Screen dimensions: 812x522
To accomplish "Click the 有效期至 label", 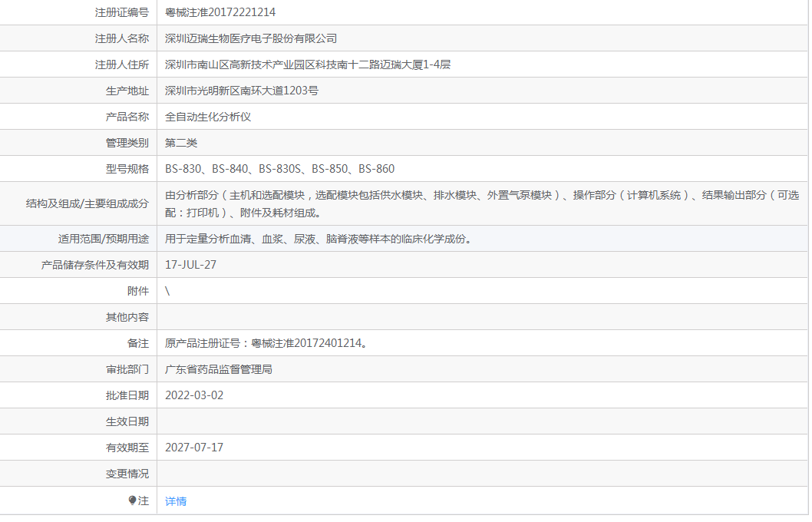I will pos(127,448).
